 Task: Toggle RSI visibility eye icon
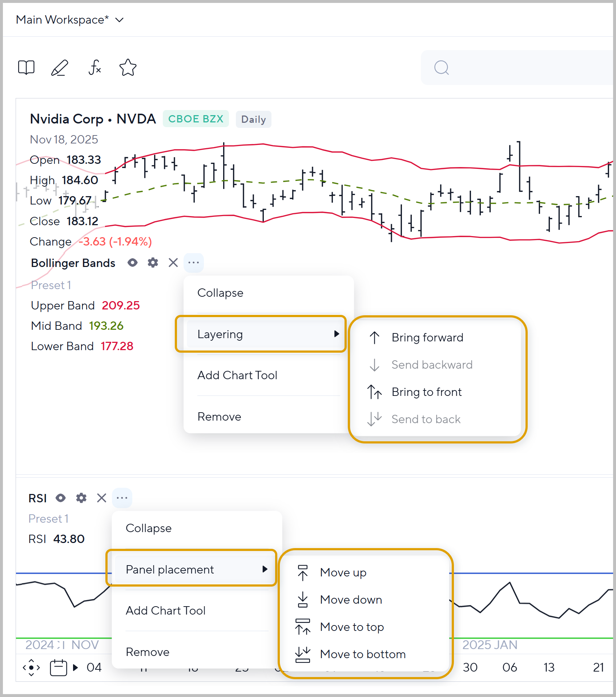[61, 498]
